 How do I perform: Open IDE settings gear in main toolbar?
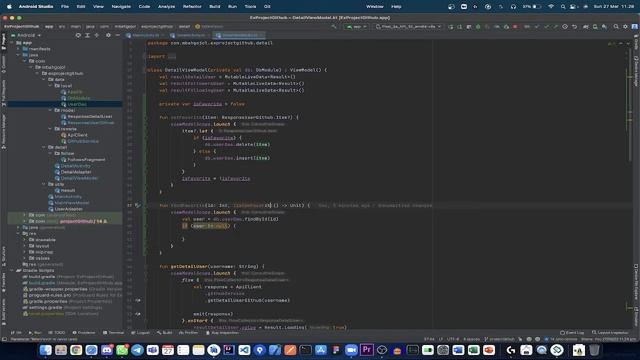[x=625, y=27]
